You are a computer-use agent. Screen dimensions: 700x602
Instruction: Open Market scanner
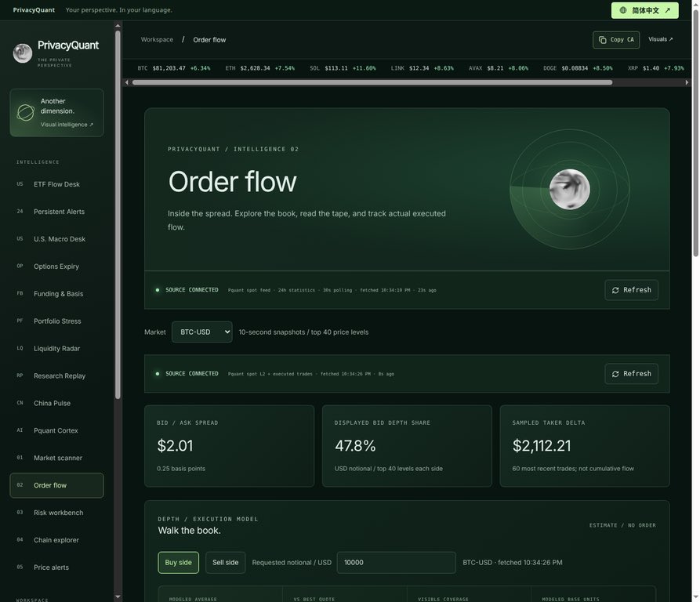56,458
